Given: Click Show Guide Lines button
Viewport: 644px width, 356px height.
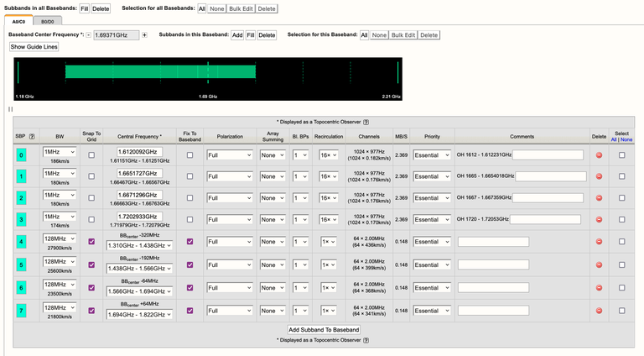Looking at the screenshot, I should (34, 47).
